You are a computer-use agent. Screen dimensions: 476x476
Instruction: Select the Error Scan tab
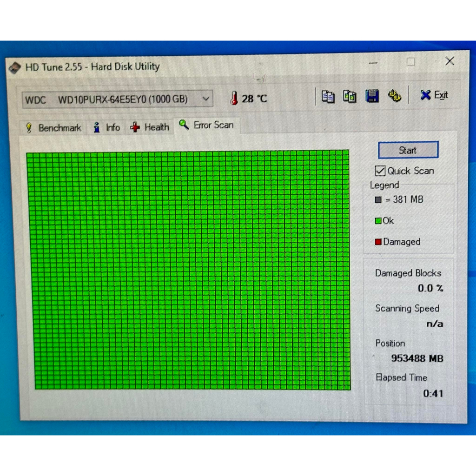(x=207, y=125)
